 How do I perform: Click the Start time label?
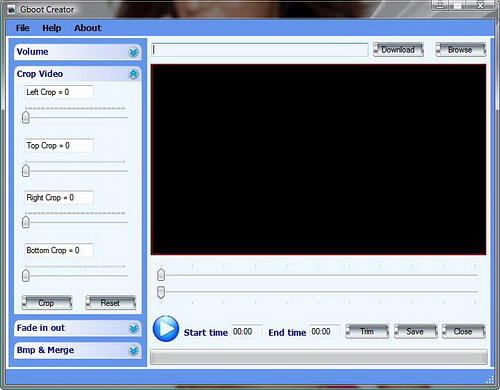[206, 333]
